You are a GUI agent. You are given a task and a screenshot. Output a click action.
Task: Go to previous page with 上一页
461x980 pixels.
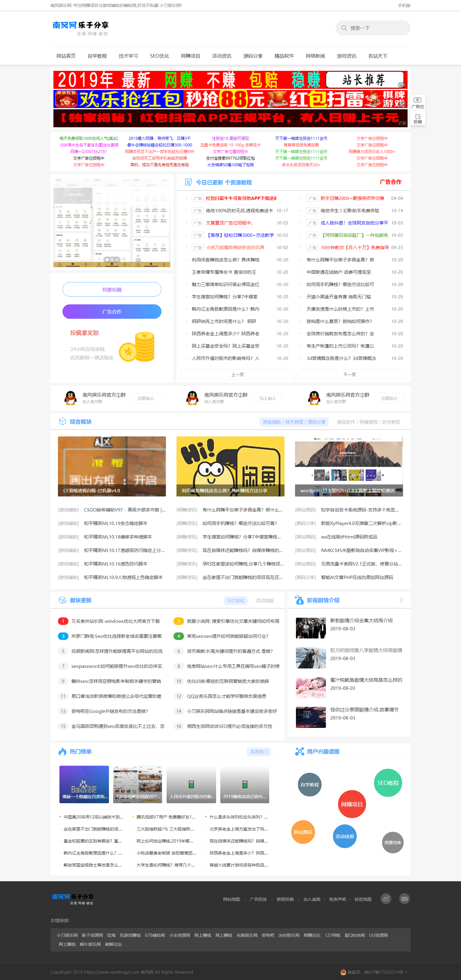coord(237,374)
